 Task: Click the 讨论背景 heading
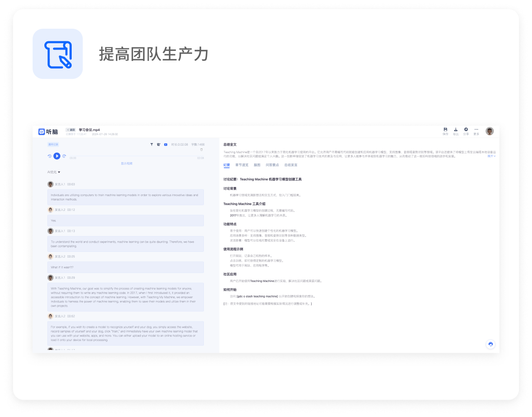230,188
